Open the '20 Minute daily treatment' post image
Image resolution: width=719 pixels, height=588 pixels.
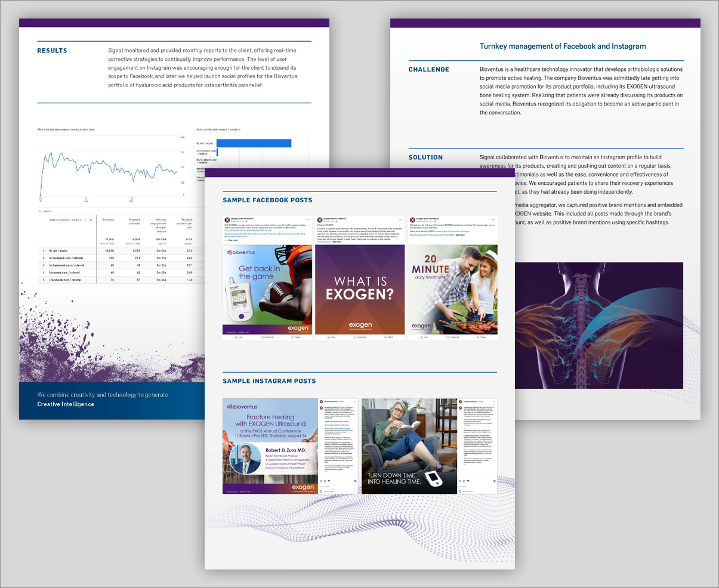[x=452, y=289]
